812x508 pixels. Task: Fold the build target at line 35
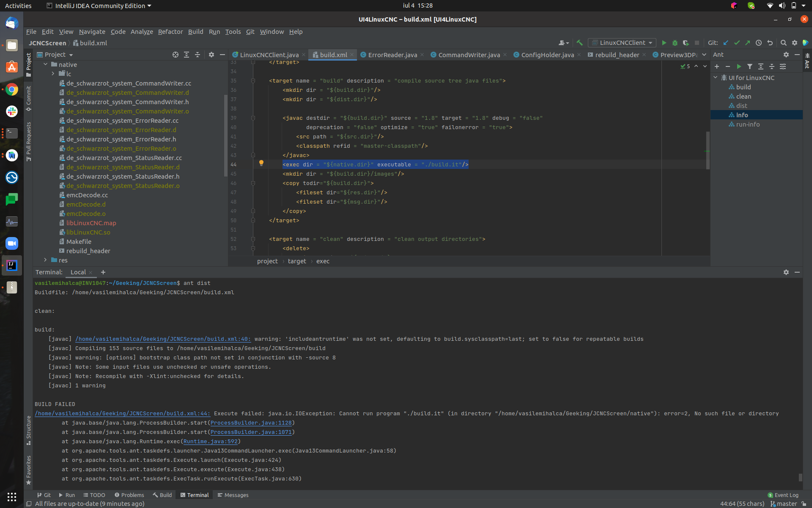(253, 80)
